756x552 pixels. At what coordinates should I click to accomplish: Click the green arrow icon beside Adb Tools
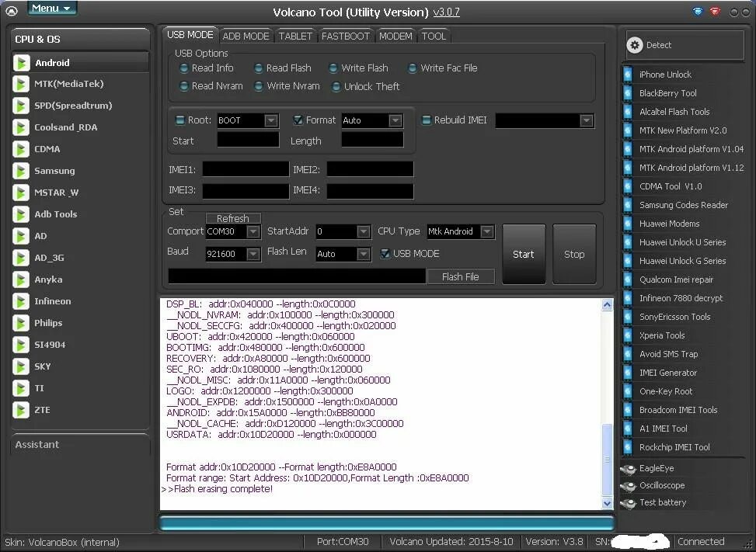21,214
